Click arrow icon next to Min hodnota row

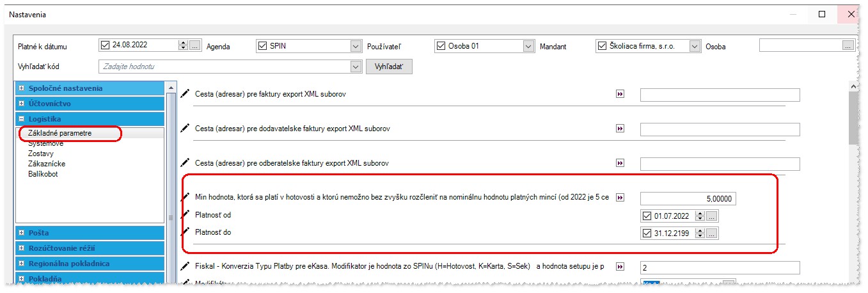pyautogui.click(x=619, y=198)
